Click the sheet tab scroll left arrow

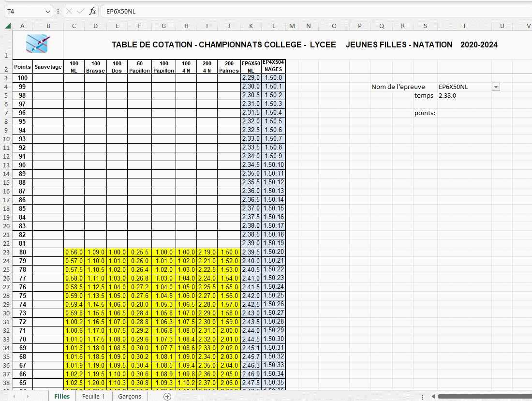pyautogui.click(x=14, y=396)
